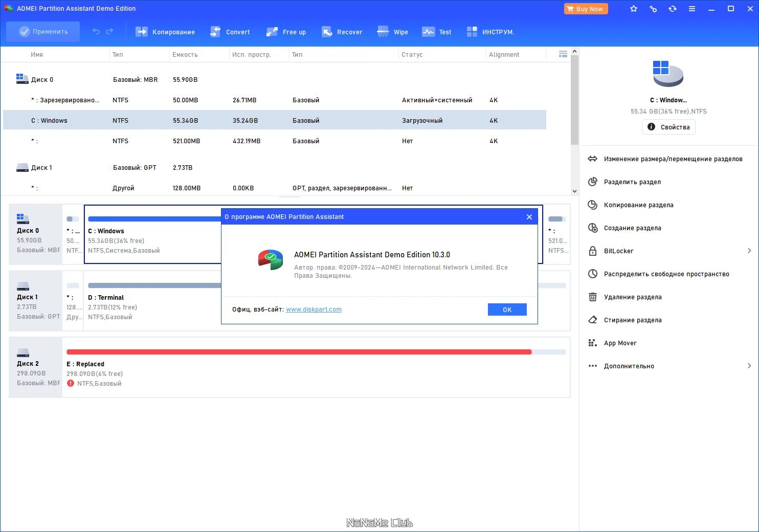Open the ИНСТРУМ. tools menu

490,32
